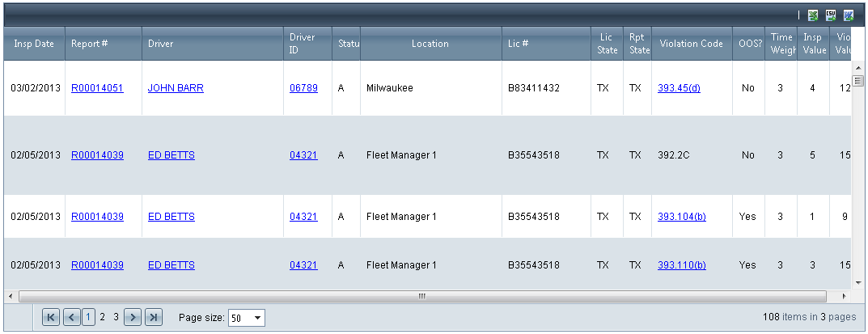Open driver ID 04321 in the 393.104(b) row
This screenshot has height=334, width=868.
pyautogui.click(x=303, y=217)
